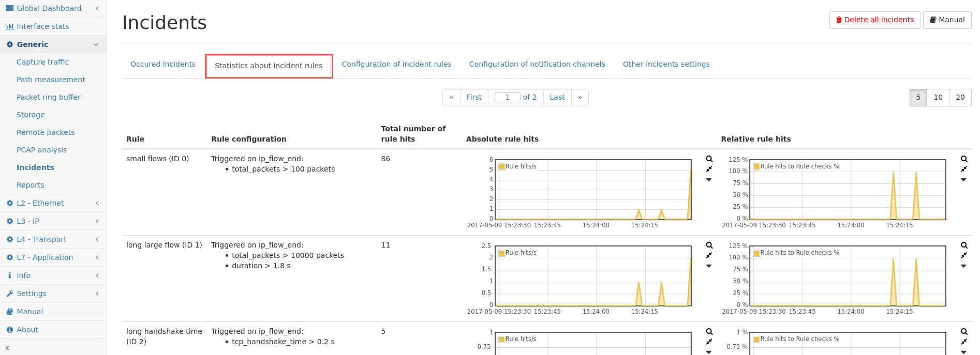The height and width of the screenshot is (355, 980).
Task: Open the Global Dashboard sidebar item
Action: coord(53,8)
